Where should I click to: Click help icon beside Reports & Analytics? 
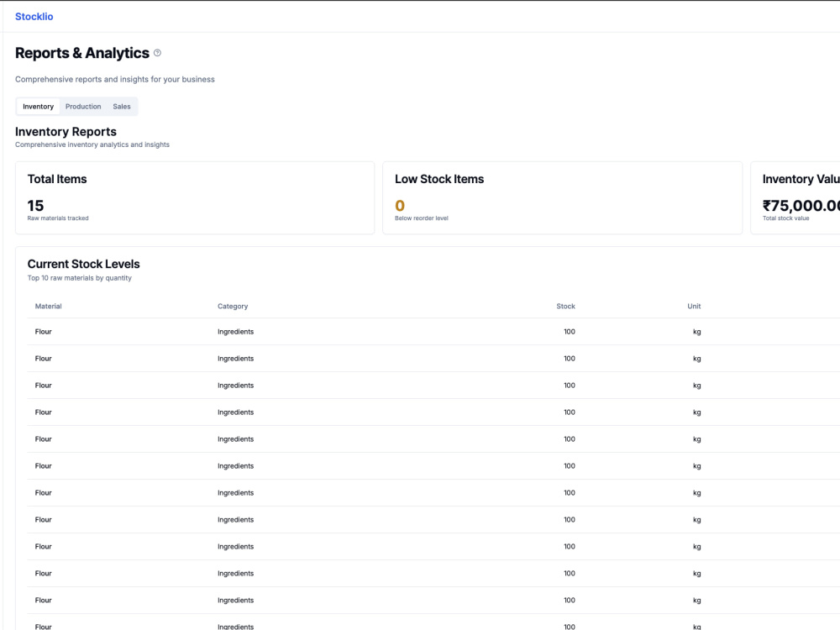pos(157,53)
